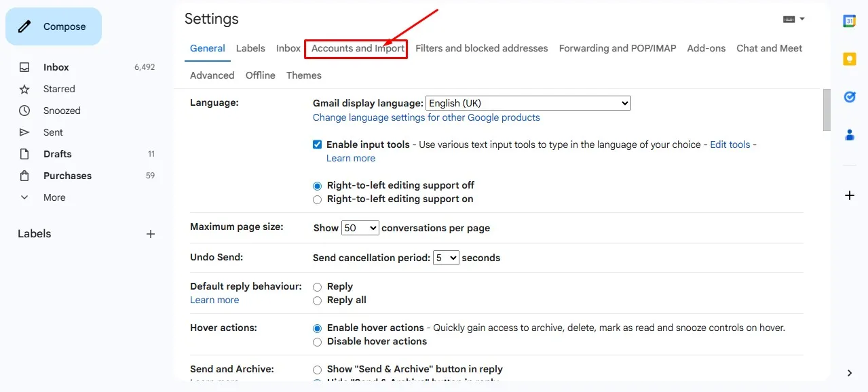This screenshot has width=868, height=392.
Task: Open Google Contacts in the side panel
Action: pyautogui.click(x=849, y=135)
